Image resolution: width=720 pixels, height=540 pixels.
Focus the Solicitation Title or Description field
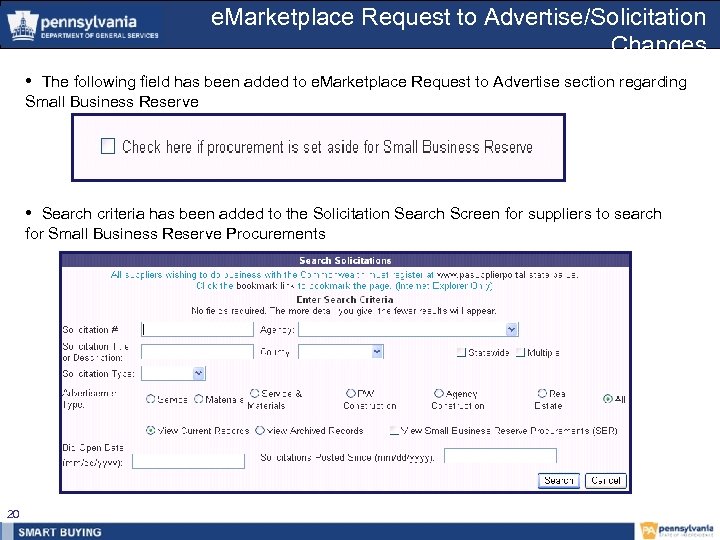coord(197,351)
